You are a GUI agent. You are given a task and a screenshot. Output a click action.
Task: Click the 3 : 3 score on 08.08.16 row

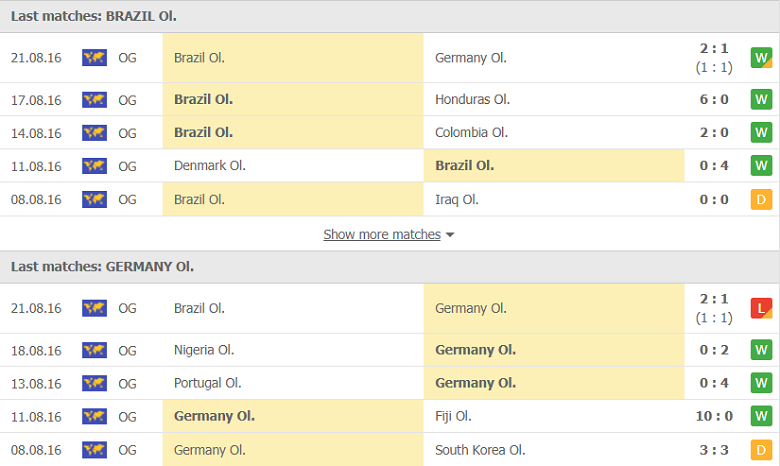(x=714, y=449)
